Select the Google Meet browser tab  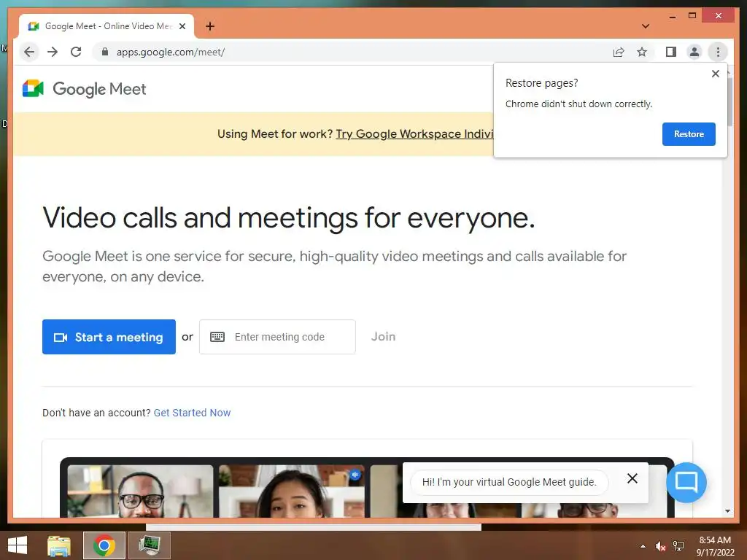[x=107, y=26]
